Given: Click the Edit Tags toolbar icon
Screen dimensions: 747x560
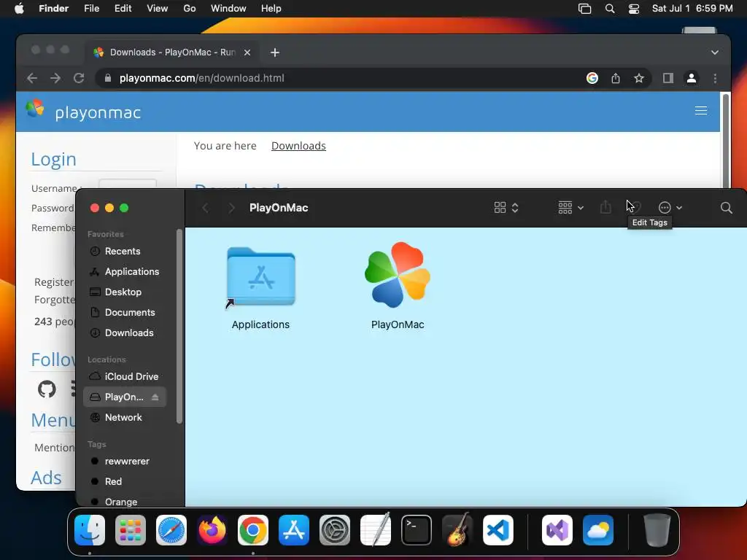Looking at the screenshot, I should pos(638,207).
